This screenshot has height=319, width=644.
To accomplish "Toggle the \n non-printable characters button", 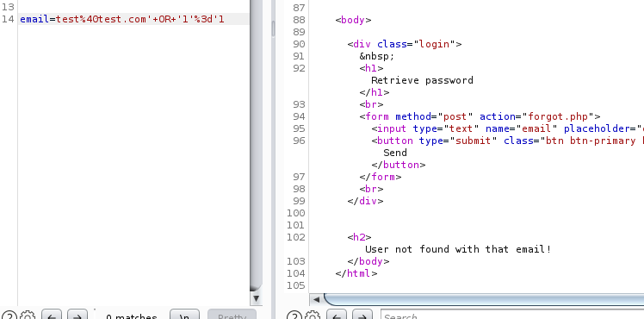I will click(x=184, y=316).
